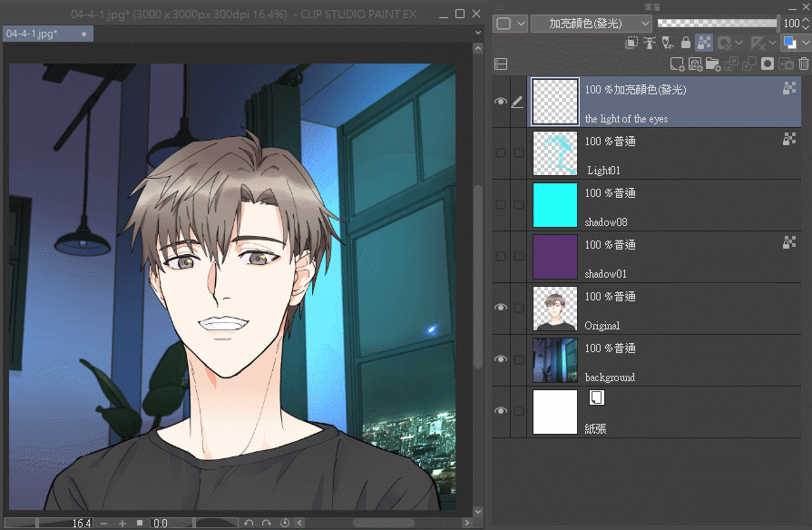Delete layer with the trash icon
The image size is (812, 530).
(804, 64)
